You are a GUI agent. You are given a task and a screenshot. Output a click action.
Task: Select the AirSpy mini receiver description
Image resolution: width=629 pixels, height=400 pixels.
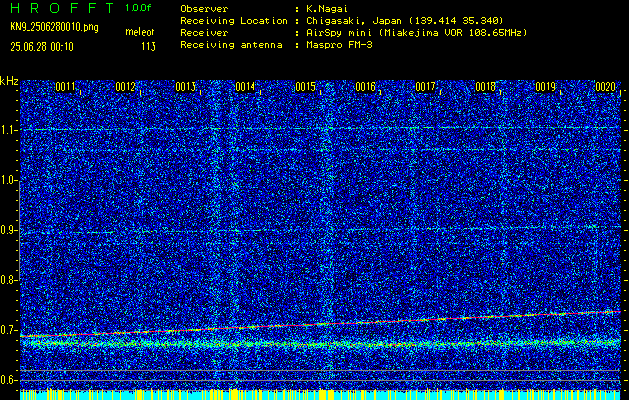(x=416, y=33)
